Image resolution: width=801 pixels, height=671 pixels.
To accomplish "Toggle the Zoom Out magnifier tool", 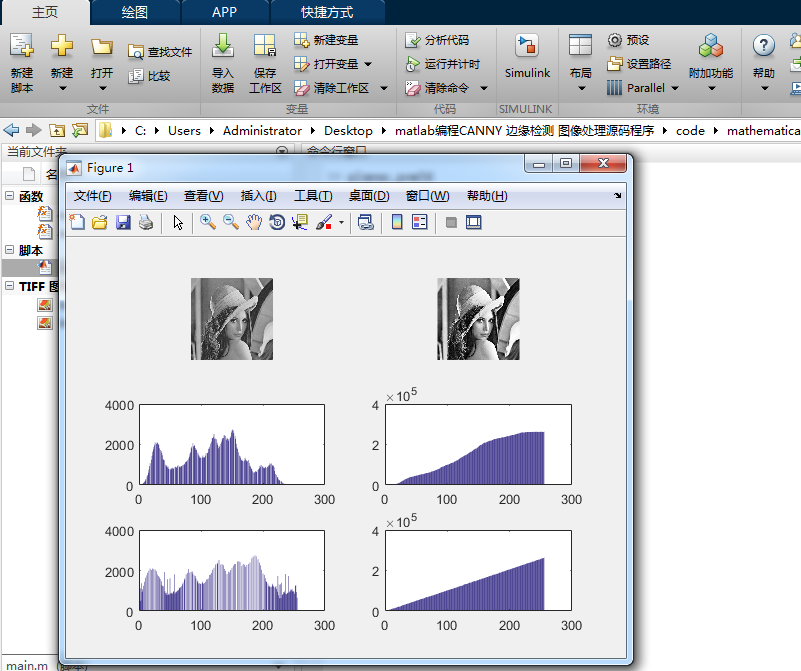I will click(x=231, y=222).
